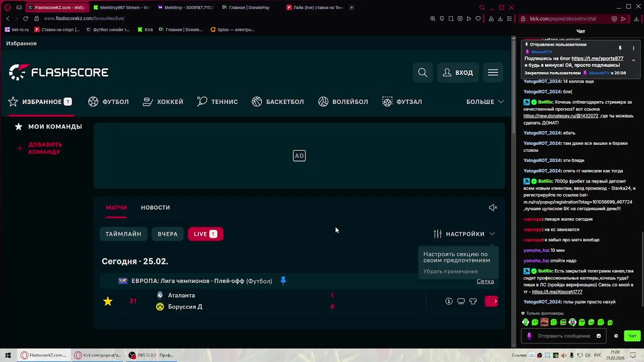
Task: Insert the face photo emote in chat
Action: click(x=544, y=322)
